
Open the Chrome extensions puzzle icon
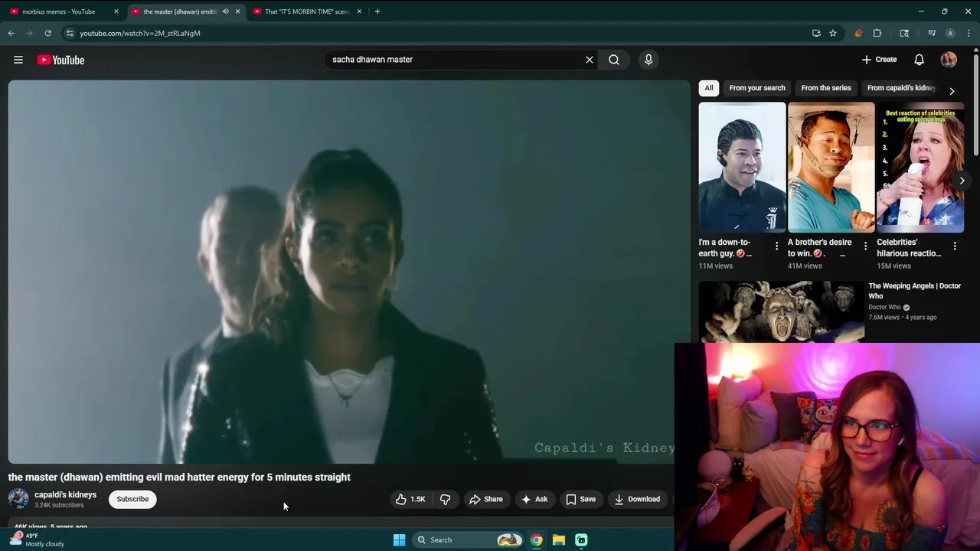(x=877, y=33)
